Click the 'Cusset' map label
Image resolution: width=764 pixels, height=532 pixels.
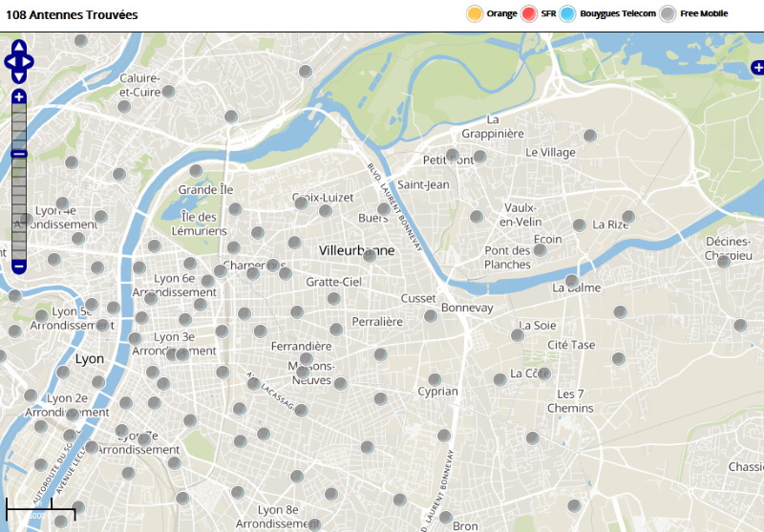(x=418, y=298)
